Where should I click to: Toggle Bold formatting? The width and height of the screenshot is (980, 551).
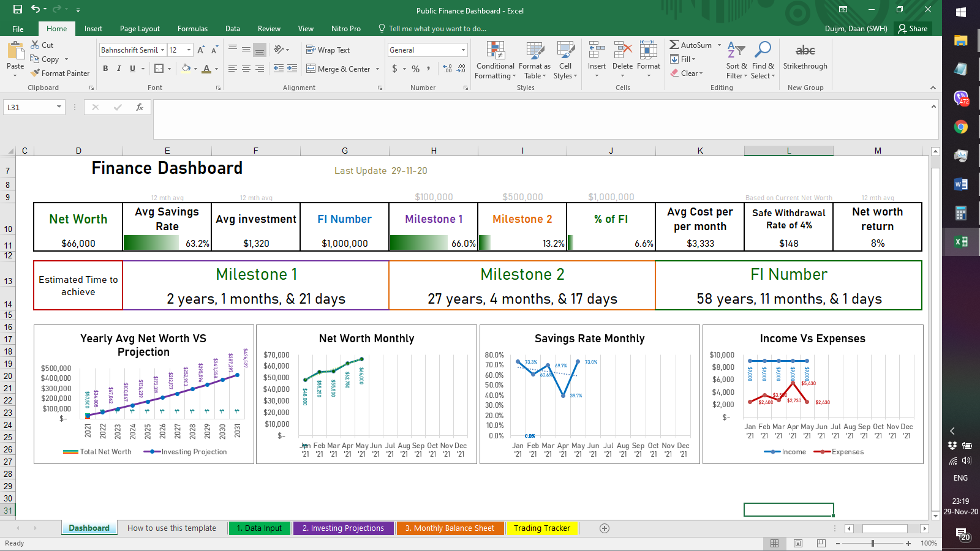(x=105, y=69)
